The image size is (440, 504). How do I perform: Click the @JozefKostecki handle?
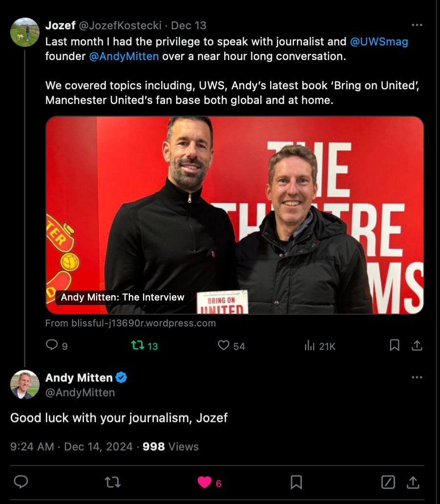pos(120,25)
